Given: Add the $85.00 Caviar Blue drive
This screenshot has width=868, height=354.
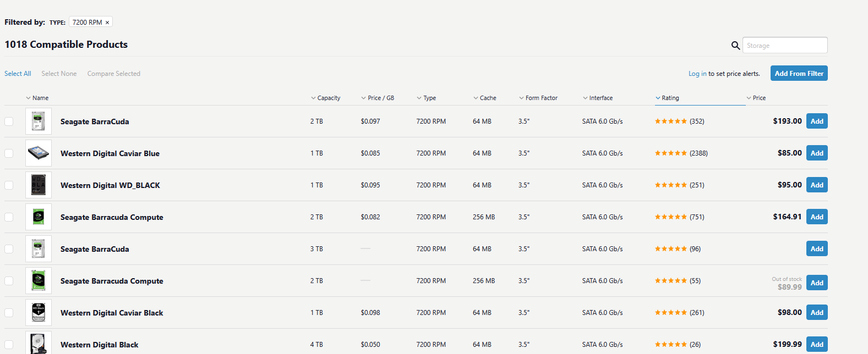Looking at the screenshot, I should (x=817, y=153).
